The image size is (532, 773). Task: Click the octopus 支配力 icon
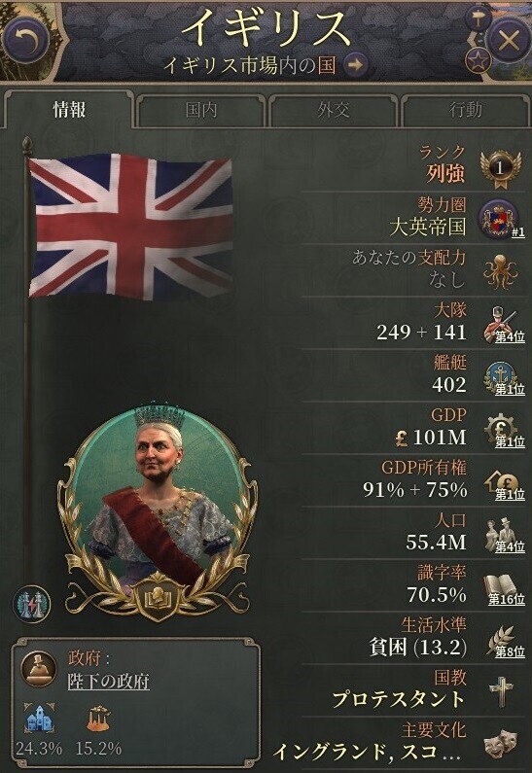500,270
